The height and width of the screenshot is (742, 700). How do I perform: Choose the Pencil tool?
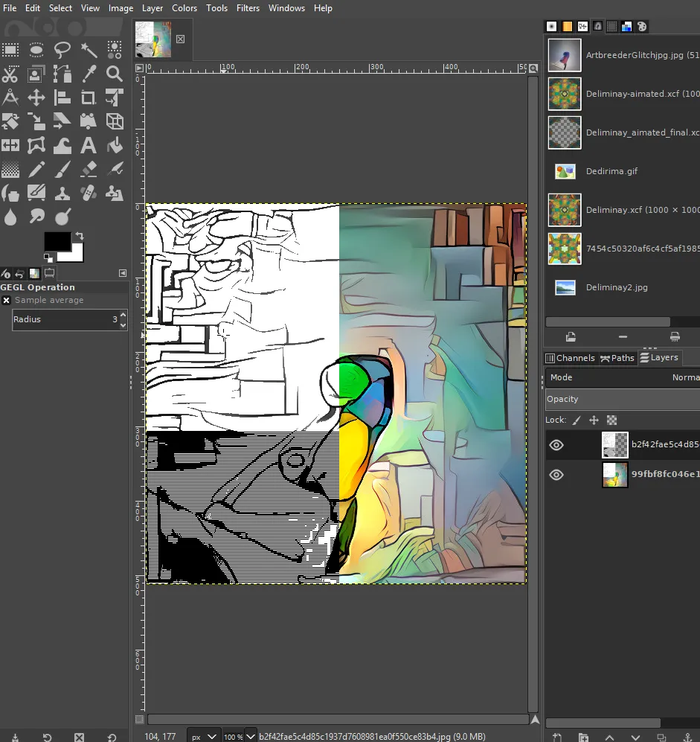(36, 170)
